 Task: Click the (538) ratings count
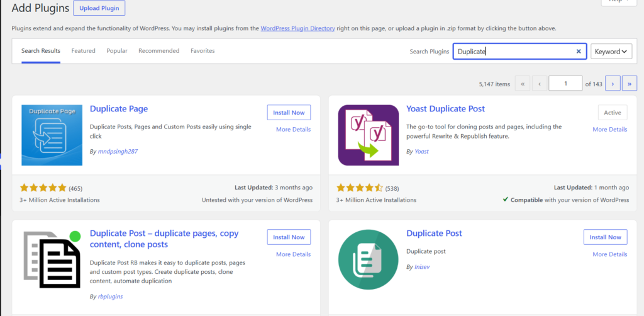click(392, 189)
